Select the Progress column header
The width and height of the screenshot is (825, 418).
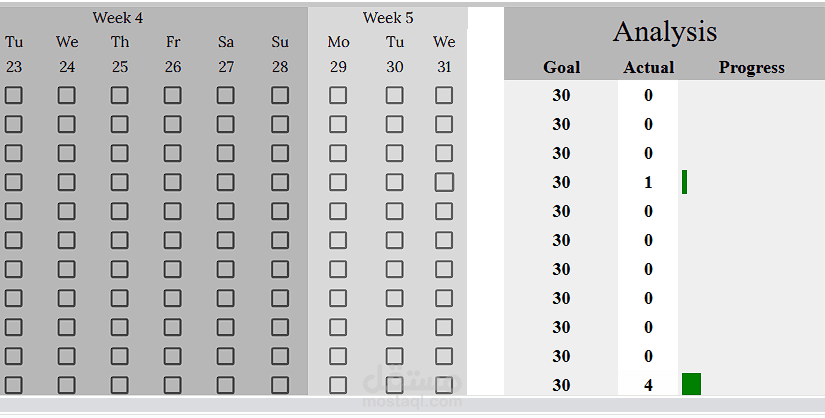(752, 68)
